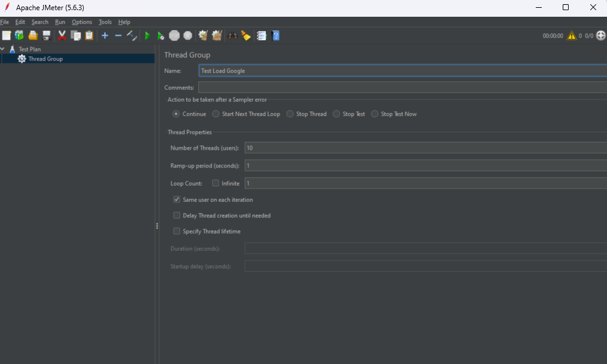This screenshot has width=607, height=364.
Task: Open the Run menu
Action: point(60,22)
